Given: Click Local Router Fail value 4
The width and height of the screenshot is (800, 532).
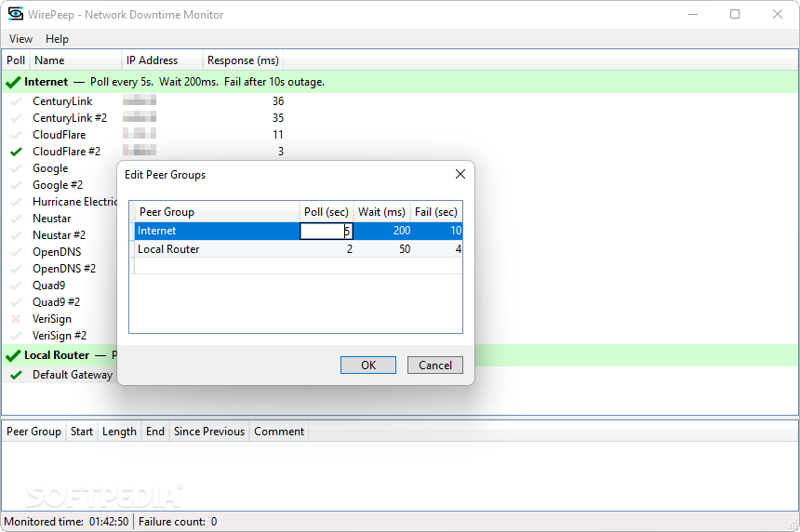Looking at the screenshot, I should coord(459,249).
